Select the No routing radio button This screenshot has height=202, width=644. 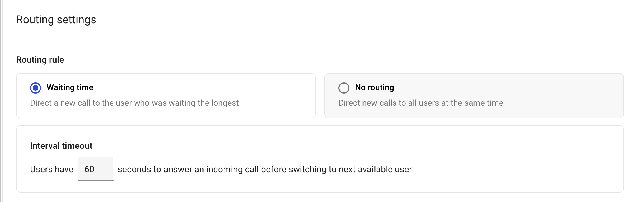(x=344, y=88)
